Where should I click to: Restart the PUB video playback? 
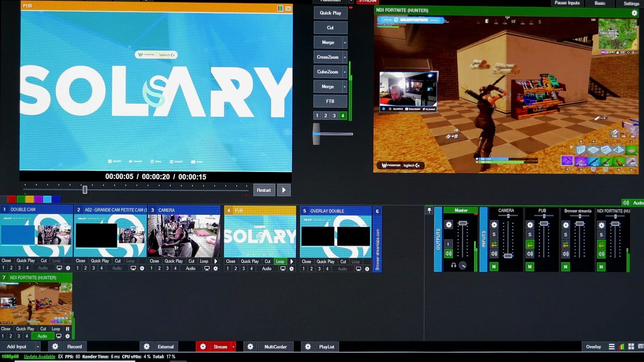(x=264, y=190)
